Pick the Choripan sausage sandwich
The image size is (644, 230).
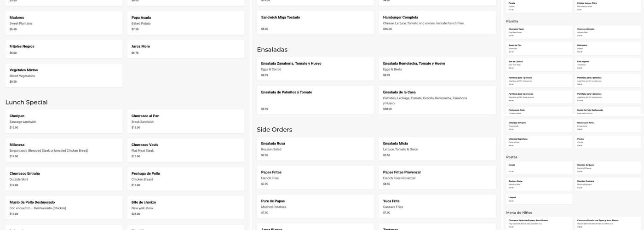pyautogui.click(x=64, y=121)
